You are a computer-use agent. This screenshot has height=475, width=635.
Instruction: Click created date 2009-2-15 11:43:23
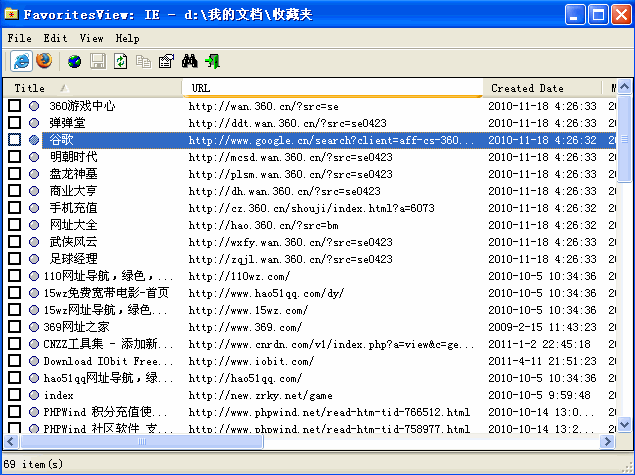542,327
